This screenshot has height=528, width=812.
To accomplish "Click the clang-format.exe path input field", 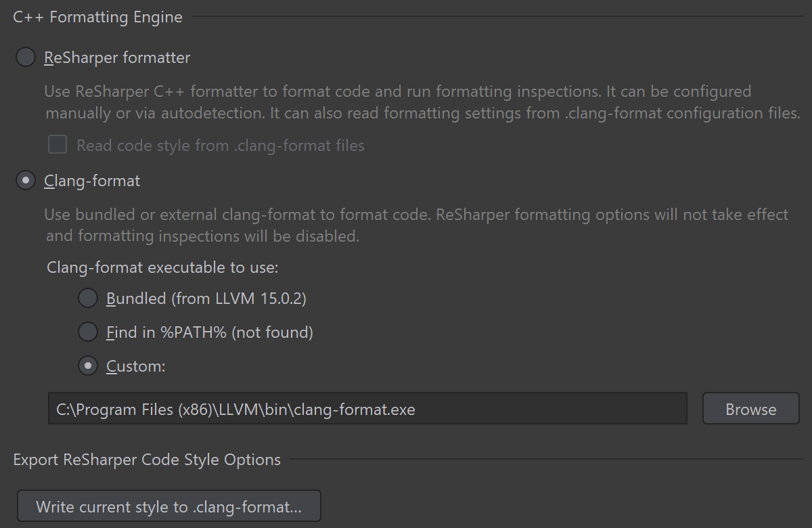I will (x=367, y=409).
